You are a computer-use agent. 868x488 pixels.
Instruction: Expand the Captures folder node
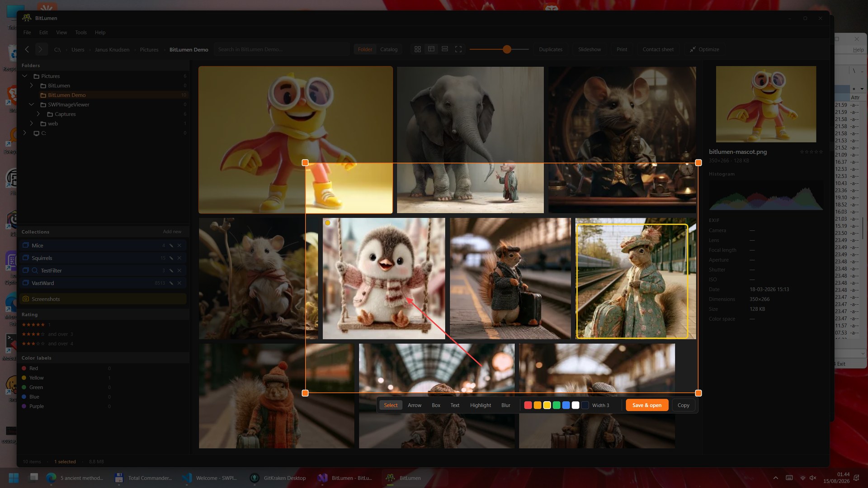pos(38,114)
